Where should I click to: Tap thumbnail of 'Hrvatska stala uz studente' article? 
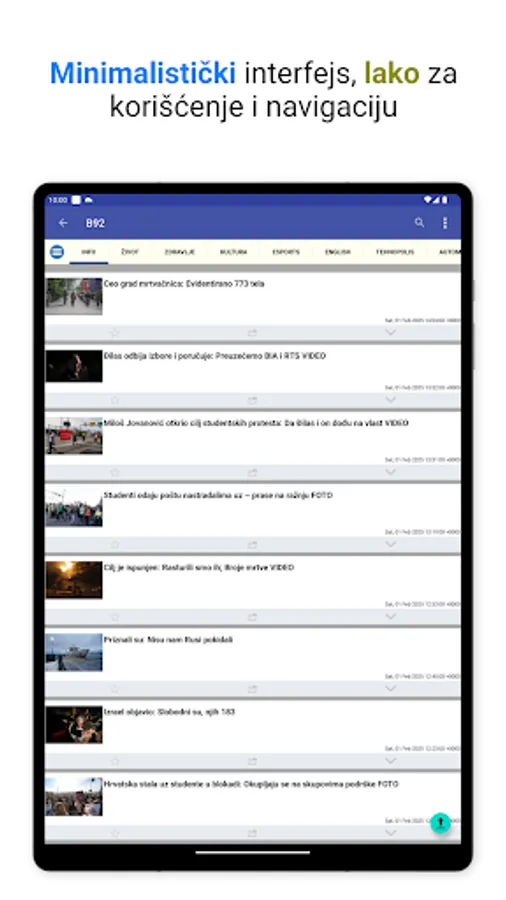(74, 797)
